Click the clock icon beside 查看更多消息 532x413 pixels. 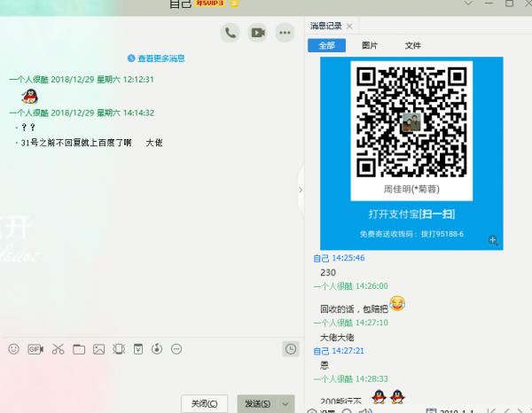131,58
